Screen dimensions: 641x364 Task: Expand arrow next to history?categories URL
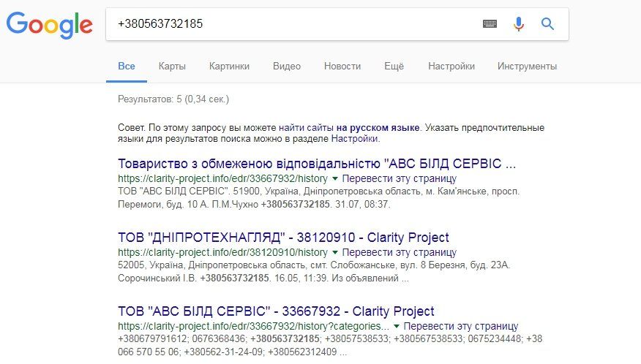pyautogui.click(x=396, y=327)
